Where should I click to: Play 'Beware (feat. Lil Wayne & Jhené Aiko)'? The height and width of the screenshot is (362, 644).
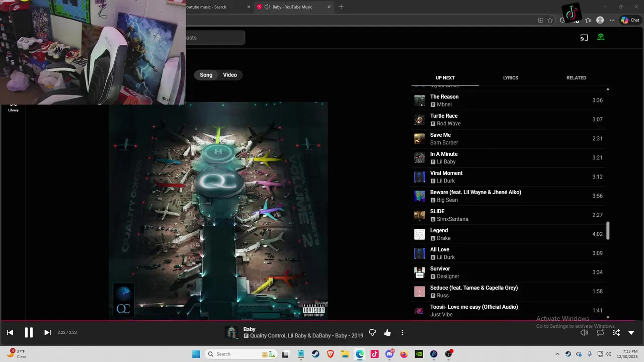pyautogui.click(x=508, y=196)
